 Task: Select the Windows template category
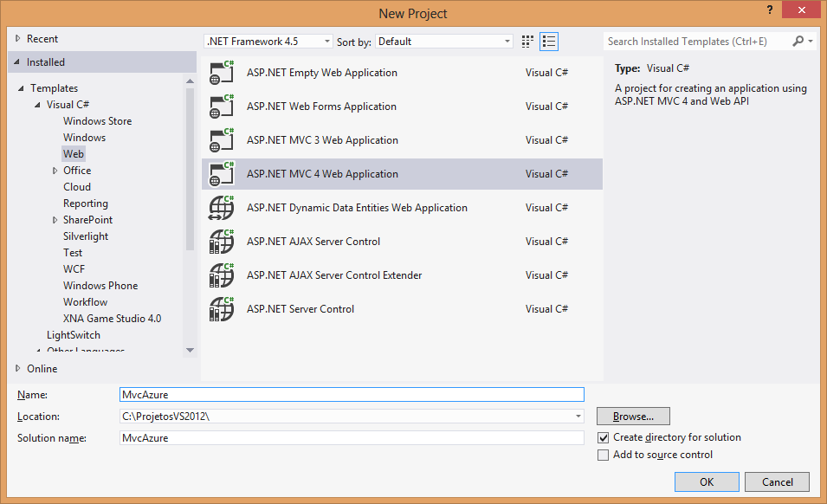[84, 138]
